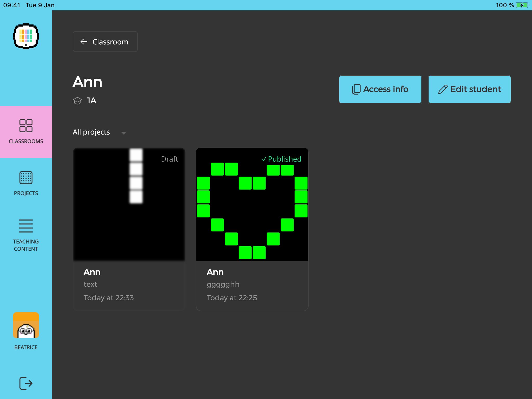Viewport: 532px width, 399px height.
Task: Open the Projects dotted-grid icon
Action: pos(26,178)
